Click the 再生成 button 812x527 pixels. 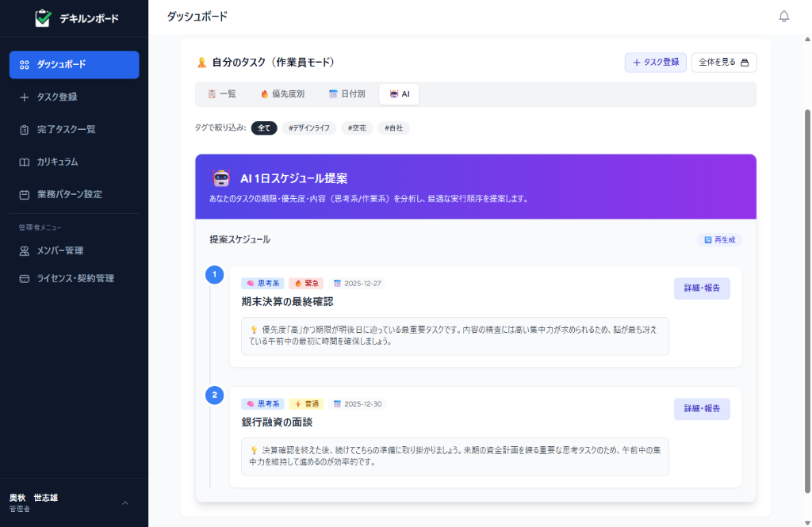point(719,239)
